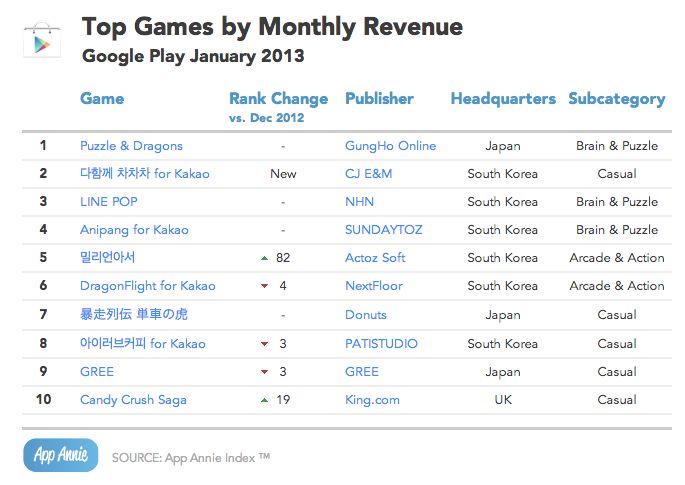Click the 'UK' headquarters cell
This screenshot has height=485, width=685.
503,399
